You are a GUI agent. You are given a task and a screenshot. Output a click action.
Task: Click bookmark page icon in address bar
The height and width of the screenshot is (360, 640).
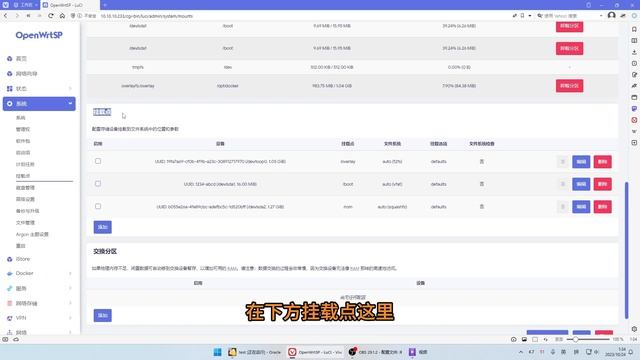(x=522, y=16)
